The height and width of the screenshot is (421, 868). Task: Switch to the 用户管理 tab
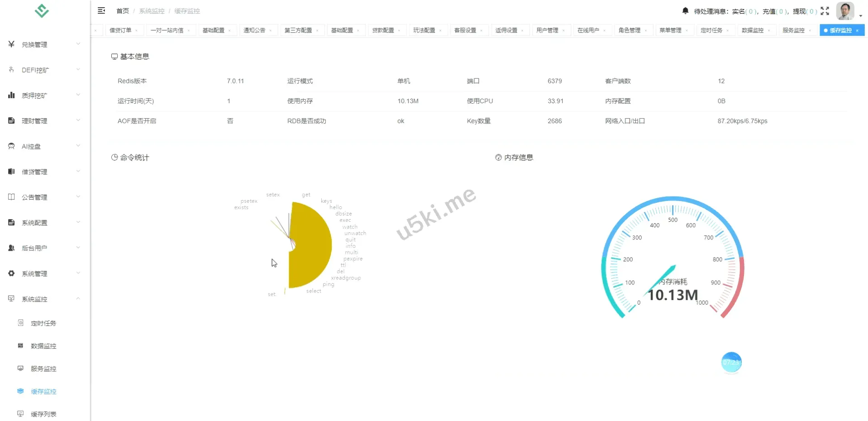pyautogui.click(x=547, y=30)
